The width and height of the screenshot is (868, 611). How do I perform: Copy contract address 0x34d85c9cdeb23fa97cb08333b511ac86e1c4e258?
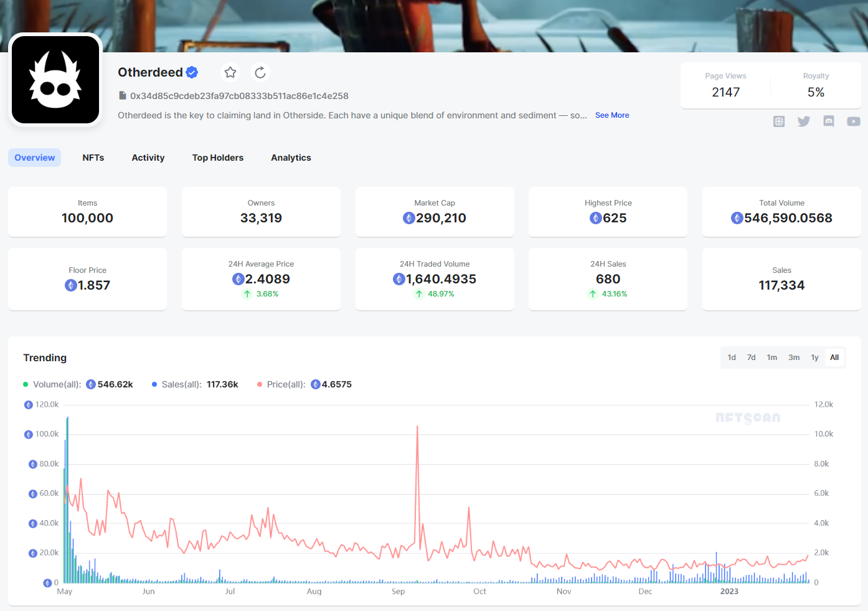(x=239, y=96)
